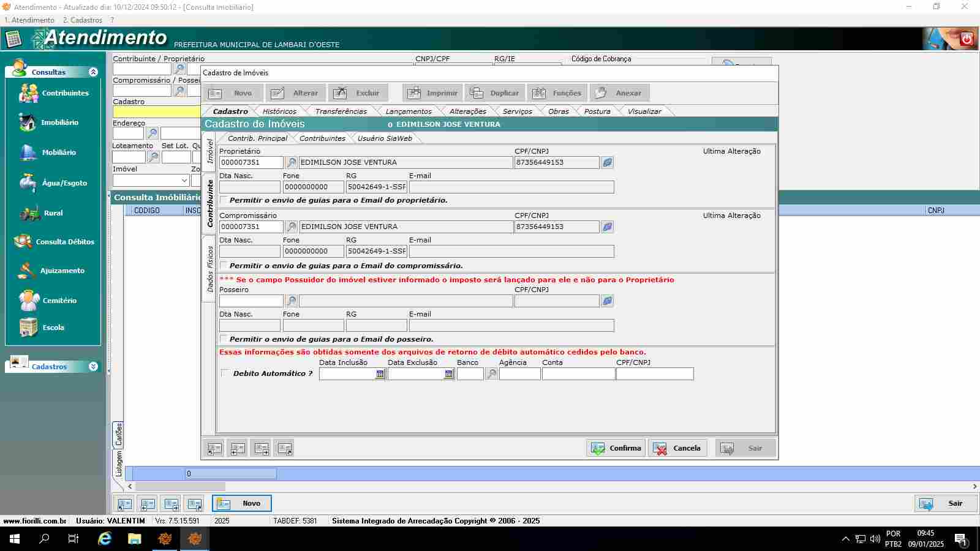Click the red power icon in the header
The image size is (980, 551).
967,39
